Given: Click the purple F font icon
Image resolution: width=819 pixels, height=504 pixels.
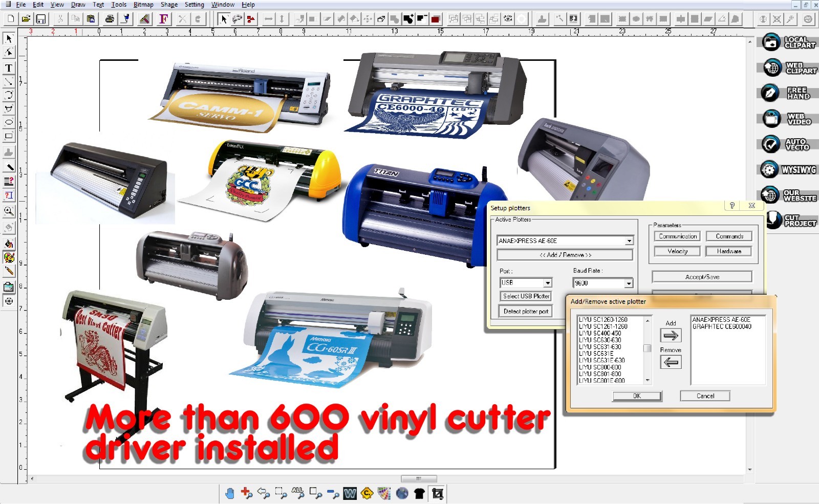Looking at the screenshot, I should coord(163,19).
